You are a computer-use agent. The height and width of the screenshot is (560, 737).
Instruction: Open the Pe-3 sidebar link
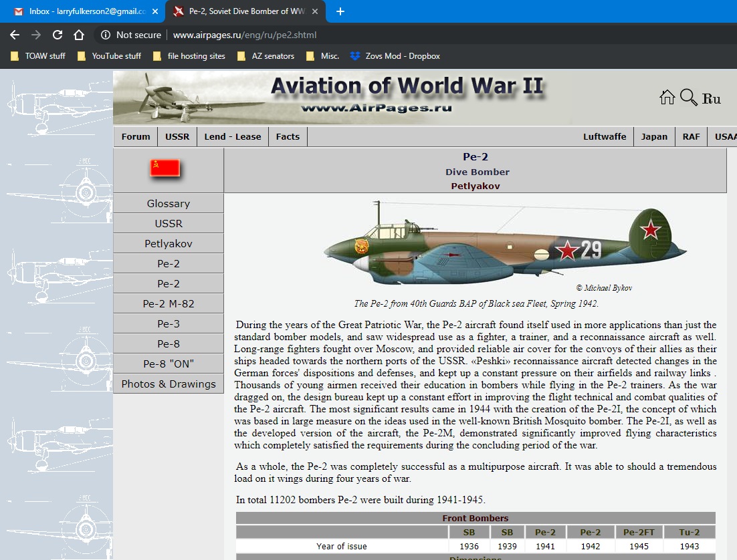click(x=169, y=323)
